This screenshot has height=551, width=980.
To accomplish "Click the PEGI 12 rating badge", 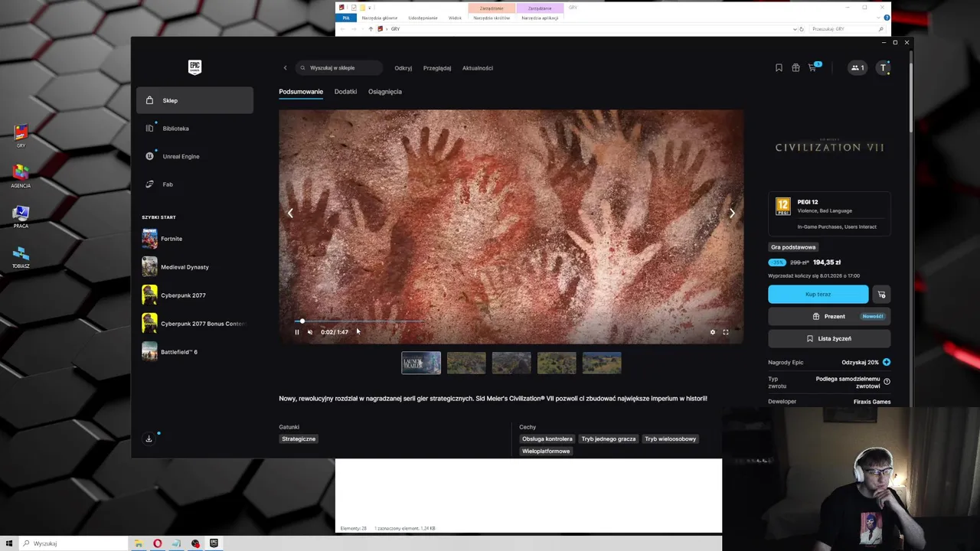I will tap(782, 207).
